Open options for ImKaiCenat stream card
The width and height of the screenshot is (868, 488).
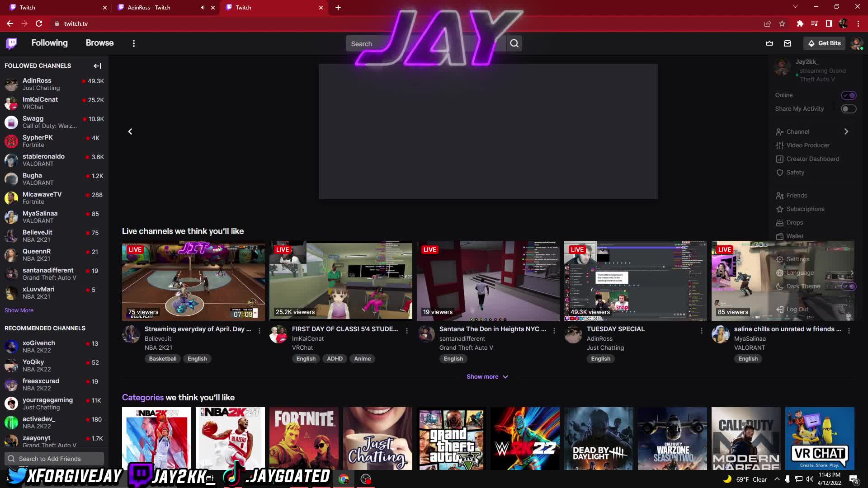pos(407,331)
